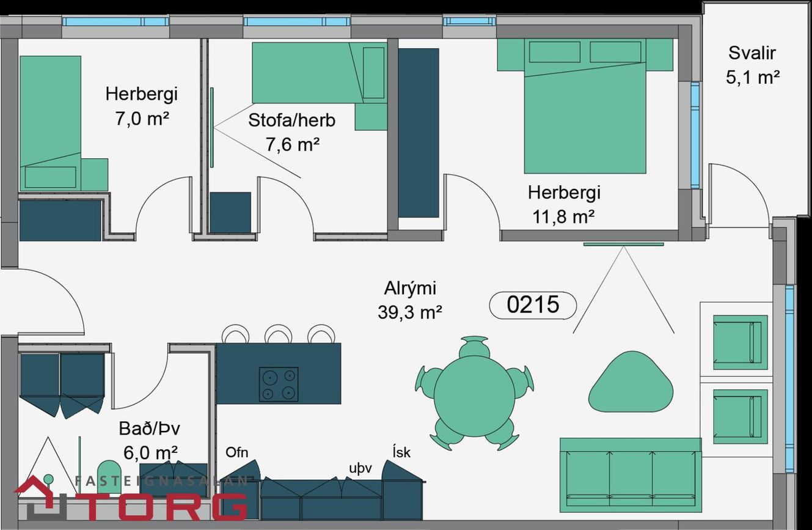Select the Bað/Þv 6,0 m² label
812x530 pixels.
pos(150,440)
